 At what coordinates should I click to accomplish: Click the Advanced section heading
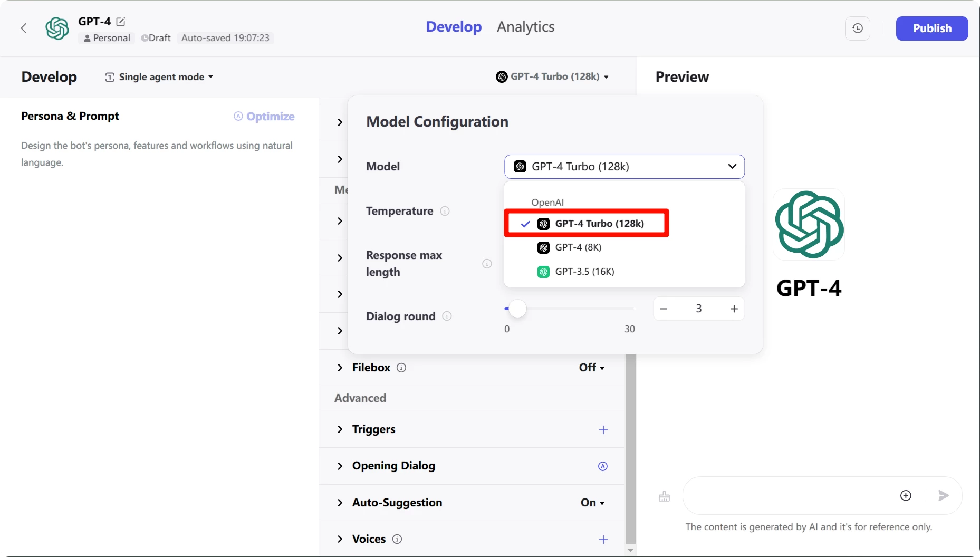pyautogui.click(x=360, y=398)
